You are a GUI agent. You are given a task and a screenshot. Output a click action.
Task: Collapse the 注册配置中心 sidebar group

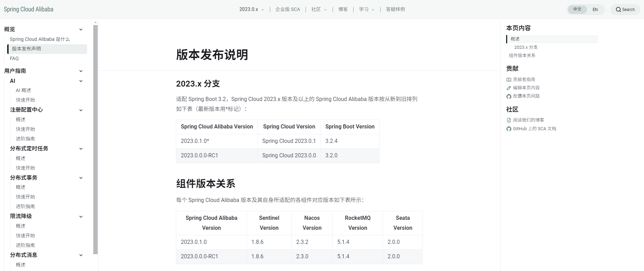click(81, 110)
